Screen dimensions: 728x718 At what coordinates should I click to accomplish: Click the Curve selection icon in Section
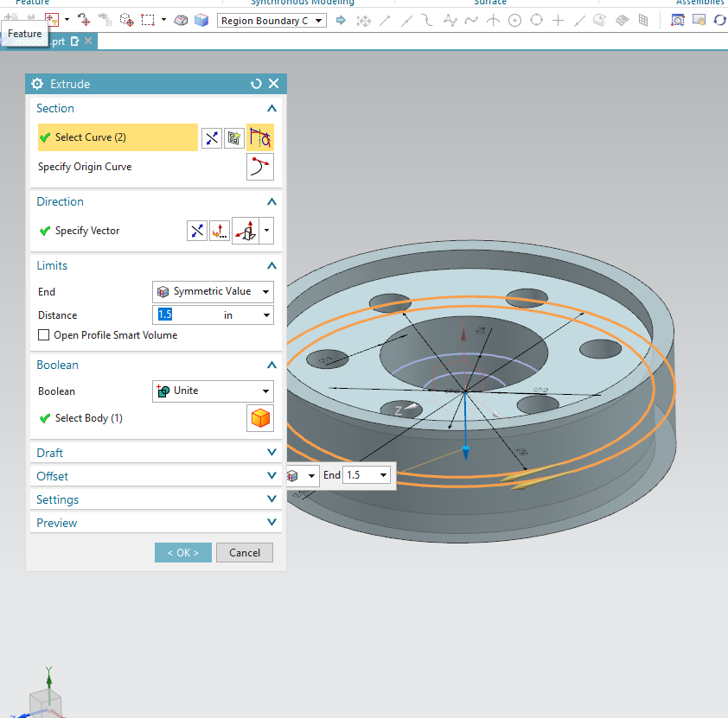click(260, 137)
